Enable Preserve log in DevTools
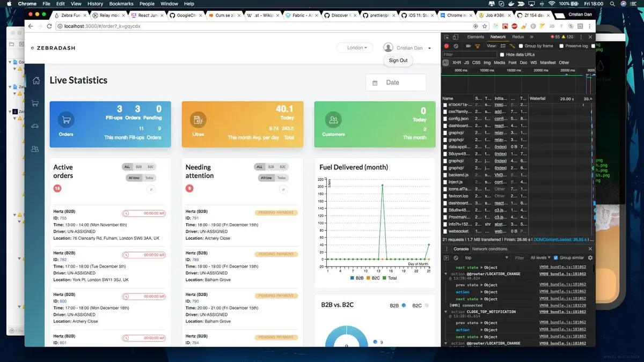Image resolution: width=644 pixels, height=362 pixels. 561,46
